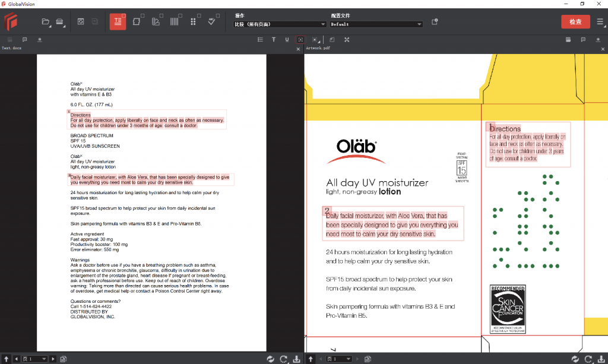Click right panel up-arrow button

(x=311, y=359)
